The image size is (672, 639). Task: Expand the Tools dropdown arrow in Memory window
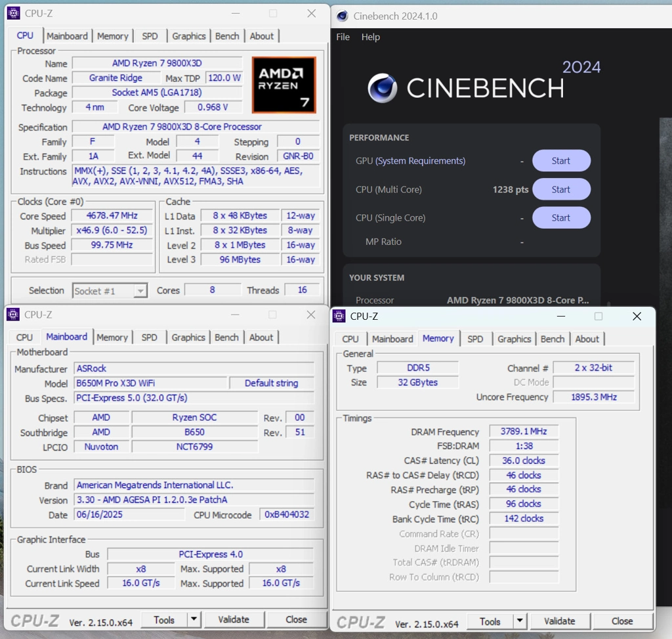[520, 621]
